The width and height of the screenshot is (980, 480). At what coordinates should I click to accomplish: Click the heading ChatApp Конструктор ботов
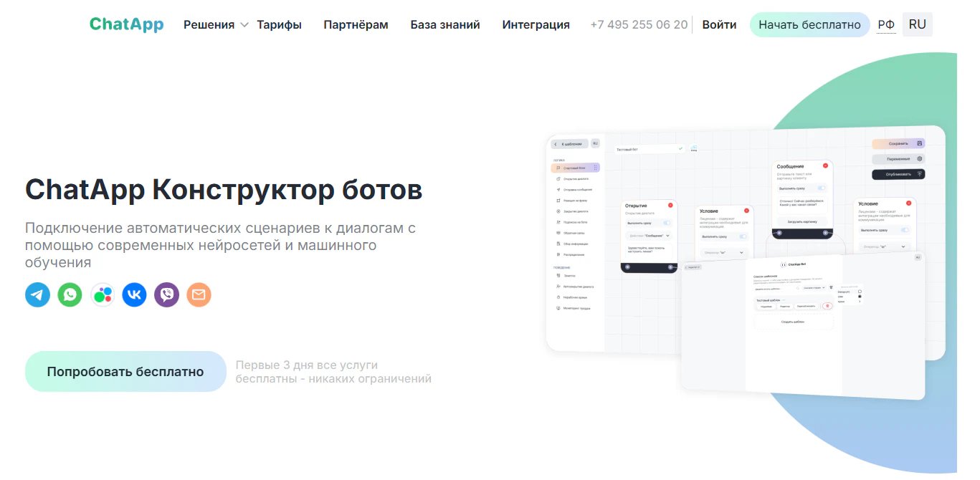tap(224, 190)
